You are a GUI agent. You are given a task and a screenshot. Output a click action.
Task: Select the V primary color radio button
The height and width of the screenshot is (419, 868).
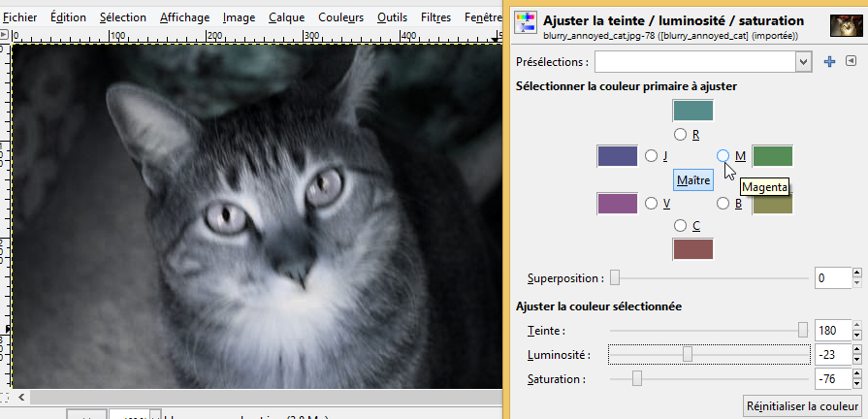click(x=651, y=204)
